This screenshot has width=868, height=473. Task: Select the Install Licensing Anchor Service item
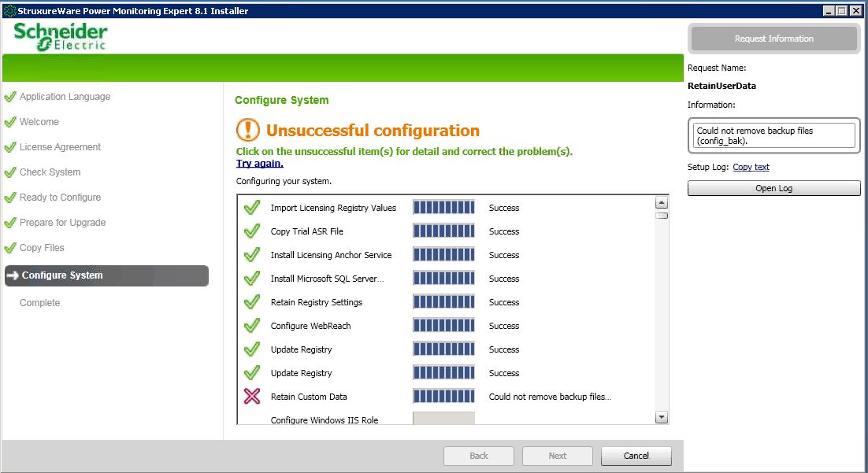pyautogui.click(x=331, y=255)
